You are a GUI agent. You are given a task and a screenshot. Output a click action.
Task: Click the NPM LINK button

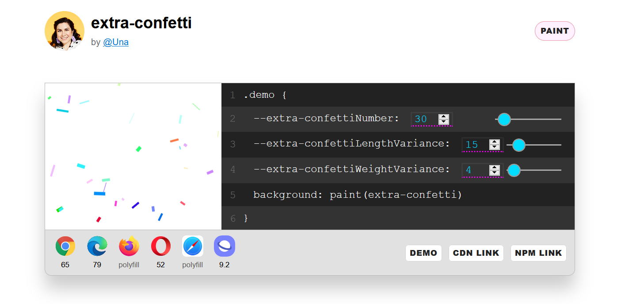[x=538, y=253]
